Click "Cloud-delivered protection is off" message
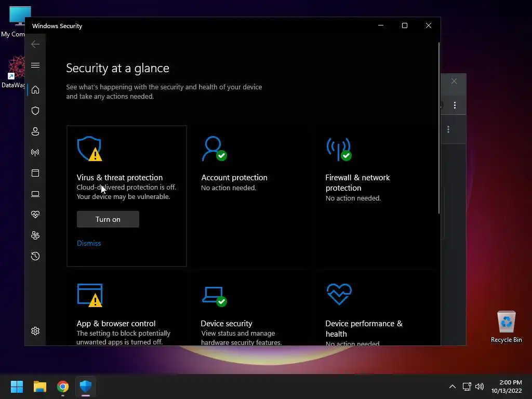 click(x=126, y=187)
